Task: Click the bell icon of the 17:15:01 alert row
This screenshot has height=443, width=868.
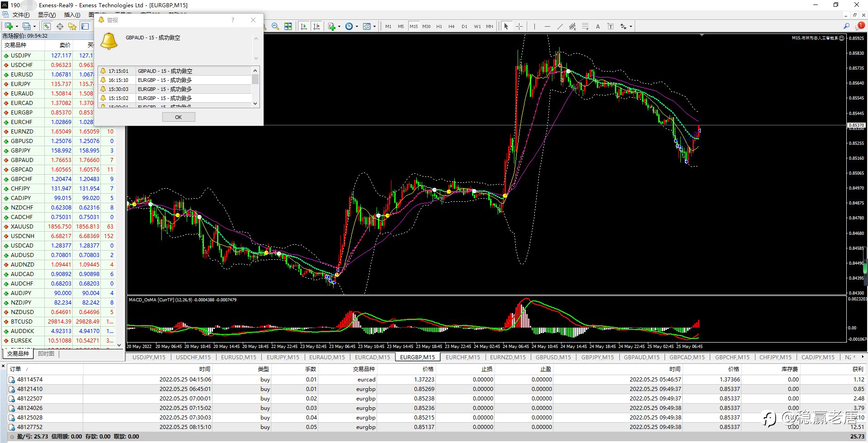Action: 103,71
